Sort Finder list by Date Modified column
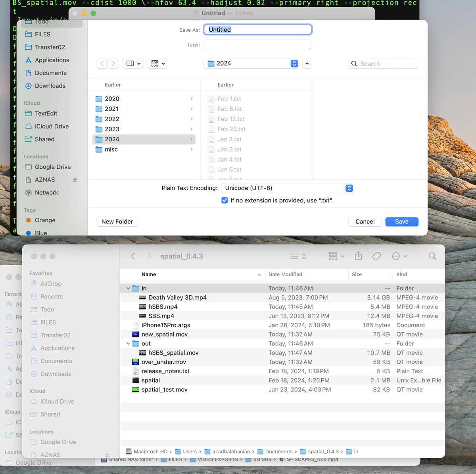 [307, 274]
